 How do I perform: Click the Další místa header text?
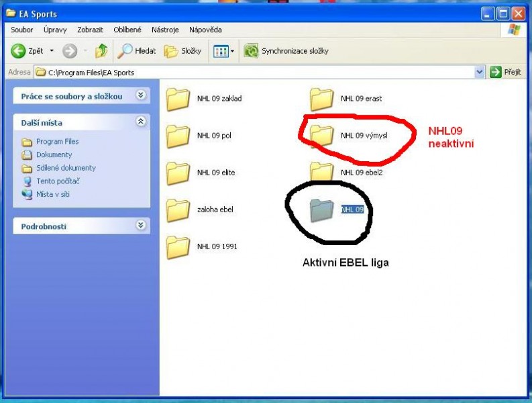tap(42, 123)
